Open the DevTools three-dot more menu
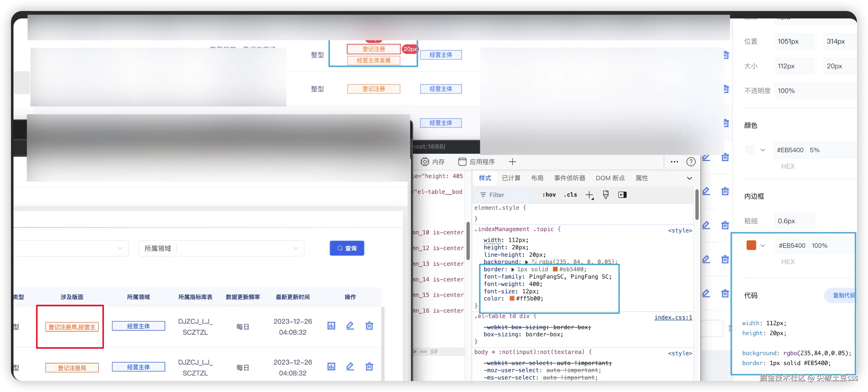The width and height of the screenshot is (868, 392). tap(674, 162)
